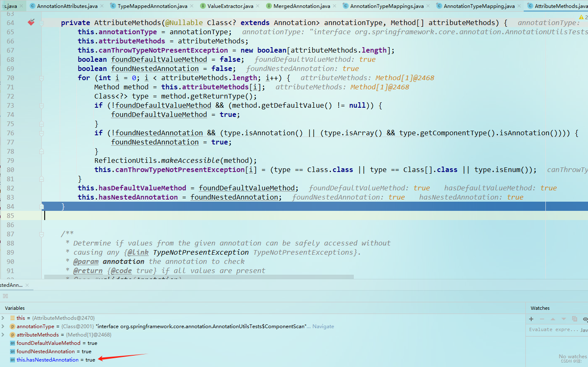The image size is (588, 367).
Task: Click the fold end marker at line 81
Action: 41,179
